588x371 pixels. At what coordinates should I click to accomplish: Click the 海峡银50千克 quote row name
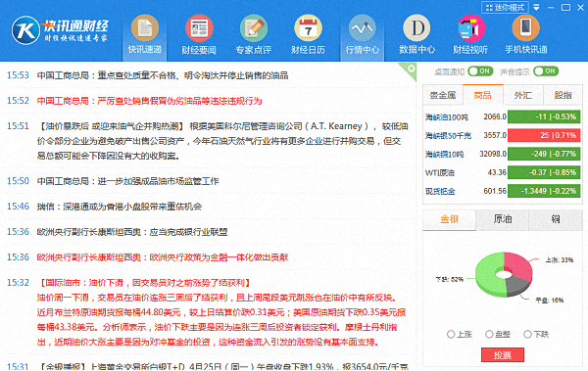pos(448,136)
